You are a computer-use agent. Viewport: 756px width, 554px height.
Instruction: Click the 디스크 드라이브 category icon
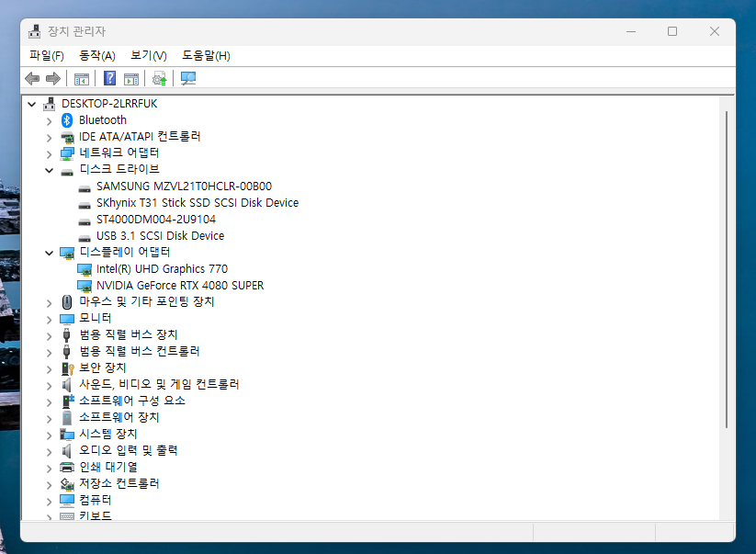(x=67, y=171)
